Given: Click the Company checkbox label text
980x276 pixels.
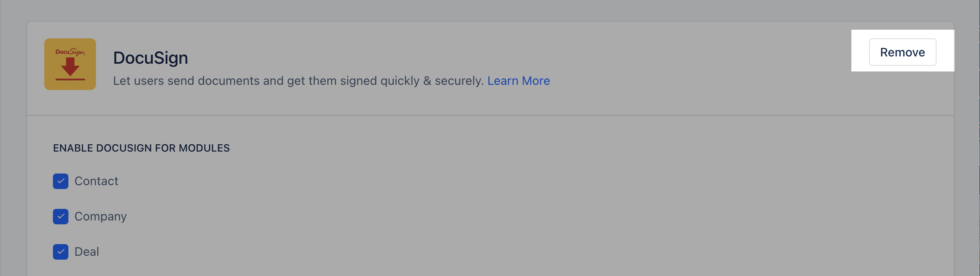Looking at the screenshot, I should coord(101,217).
